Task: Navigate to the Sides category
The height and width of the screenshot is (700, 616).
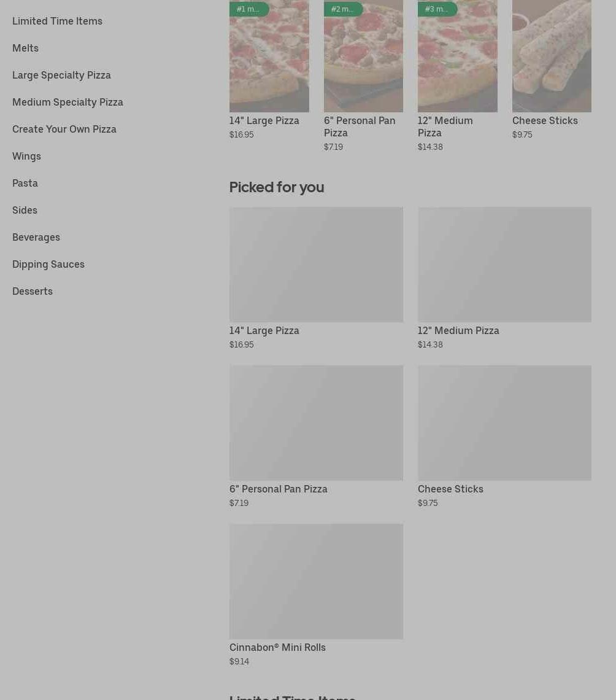Action: pos(25,210)
